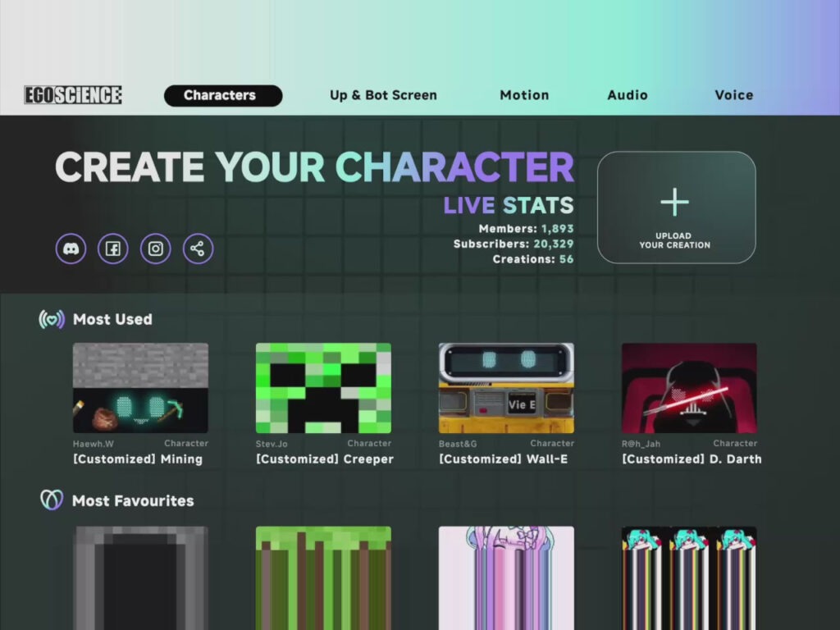Open the grass block favourite thumbnail
This screenshot has width=840, height=630.
point(323,578)
